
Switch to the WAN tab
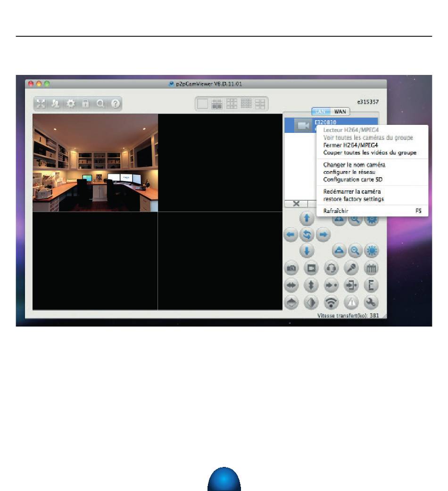point(340,112)
